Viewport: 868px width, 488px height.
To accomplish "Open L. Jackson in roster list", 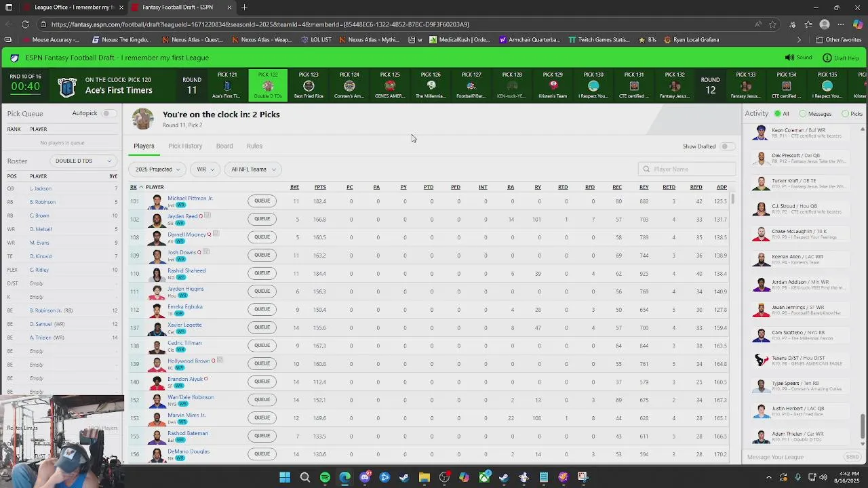I will [41, 188].
